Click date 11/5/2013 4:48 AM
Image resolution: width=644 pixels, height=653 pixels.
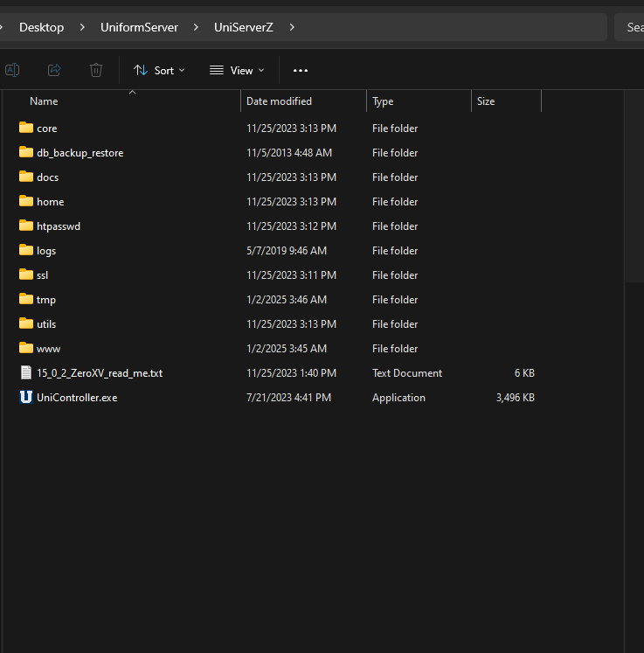pos(289,153)
